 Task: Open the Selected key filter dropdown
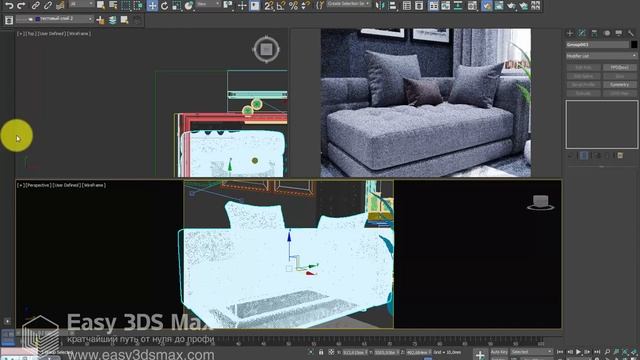click(x=531, y=352)
